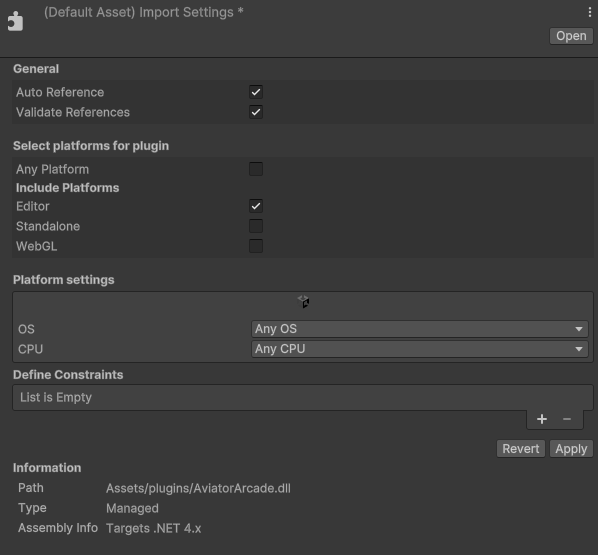Toggle the Validate References checkbox
The width and height of the screenshot is (598, 555).
[x=256, y=112]
